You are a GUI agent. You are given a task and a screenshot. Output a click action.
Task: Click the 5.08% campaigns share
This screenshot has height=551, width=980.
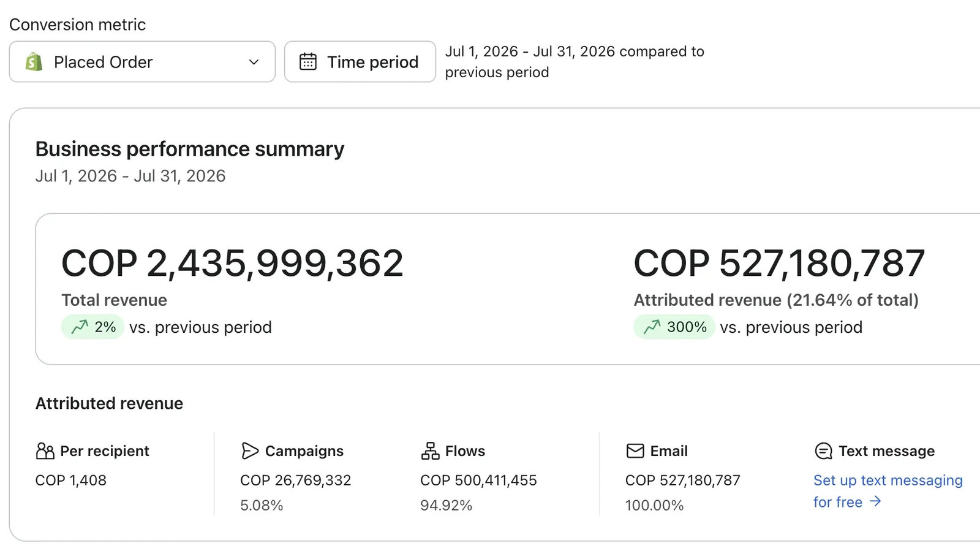pos(262,506)
